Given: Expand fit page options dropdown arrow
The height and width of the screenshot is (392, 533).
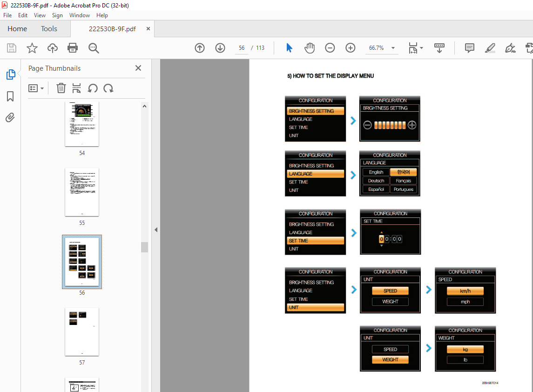Looking at the screenshot, I should pos(421,48).
